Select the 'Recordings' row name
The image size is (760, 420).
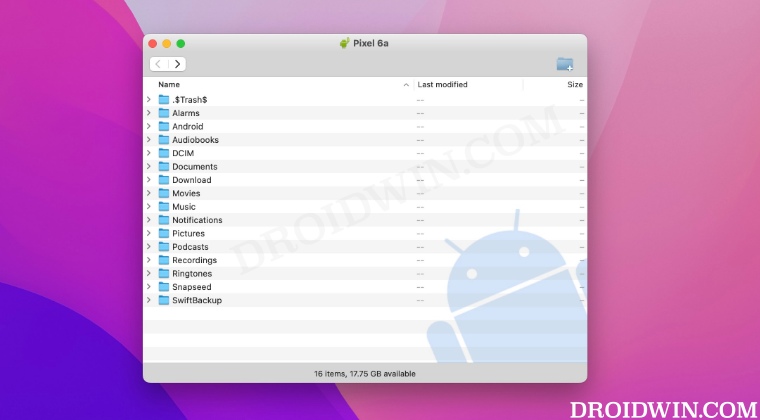pyautogui.click(x=195, y=260)
